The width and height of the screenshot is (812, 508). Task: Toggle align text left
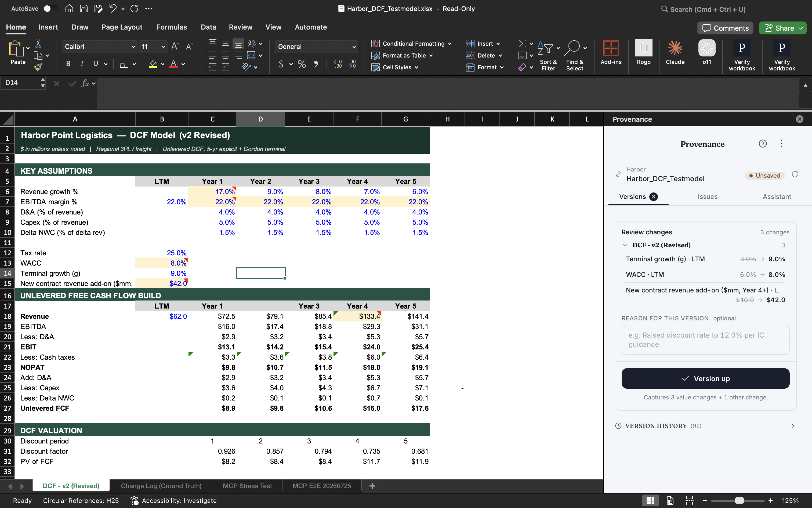coord(212,55)
